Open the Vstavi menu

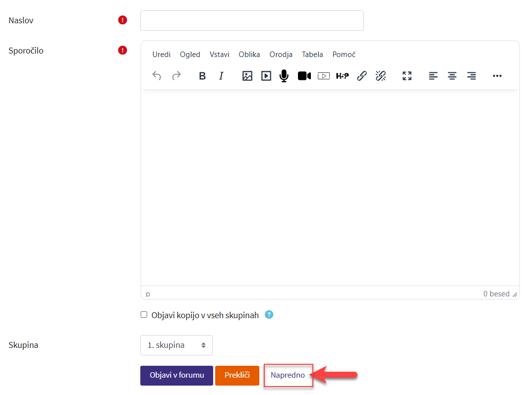click(219, 55)
